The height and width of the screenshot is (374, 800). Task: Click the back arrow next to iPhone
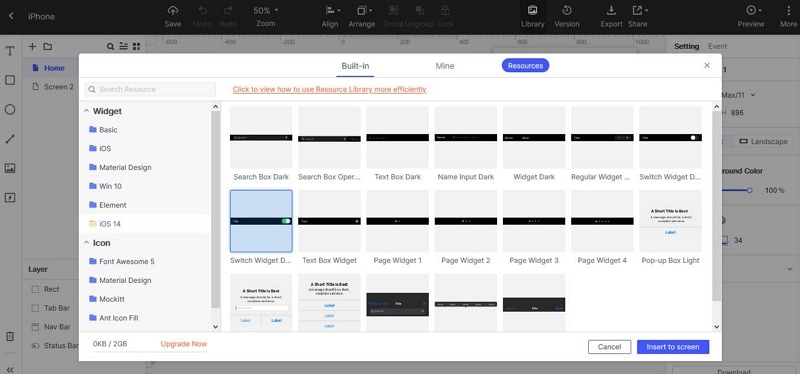click(x=11, y=16)
